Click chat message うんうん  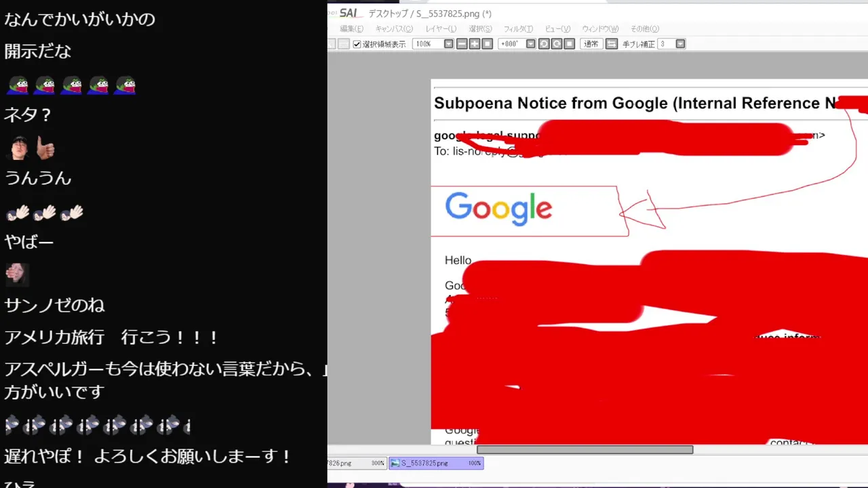(x=38, y=178)
